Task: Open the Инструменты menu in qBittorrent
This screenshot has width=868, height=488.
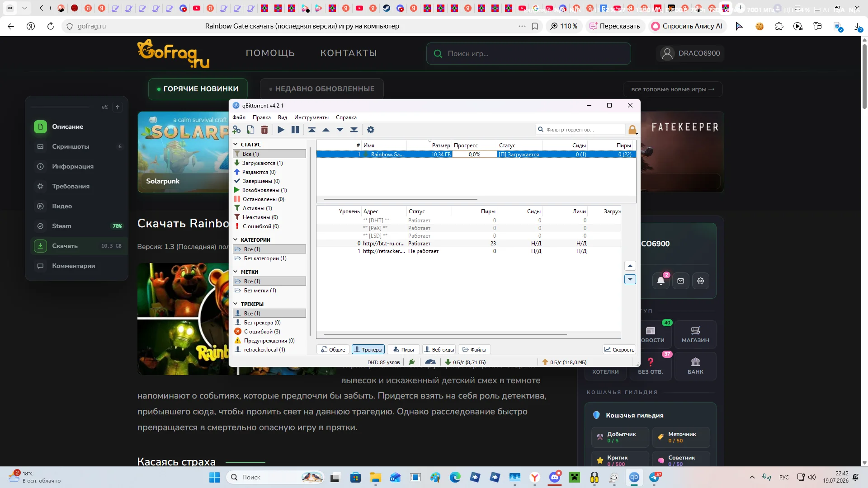Action: pyautogui.click(x=311, y=117)
